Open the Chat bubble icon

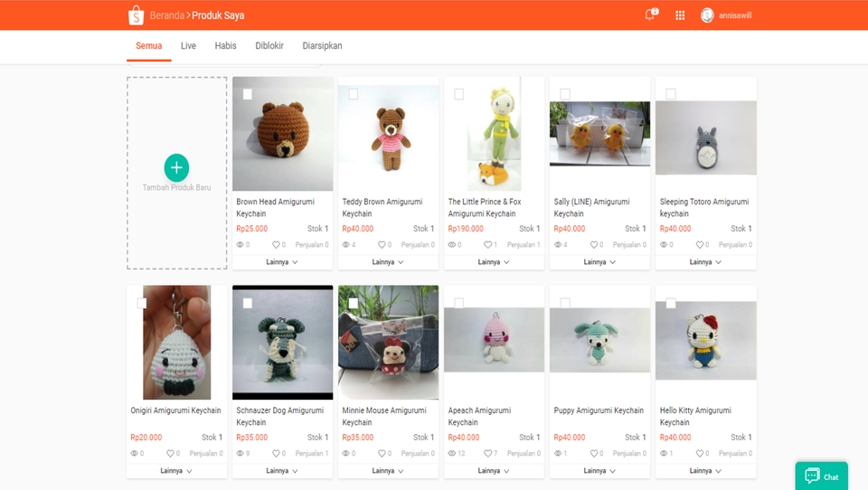(x=812, y=476)
